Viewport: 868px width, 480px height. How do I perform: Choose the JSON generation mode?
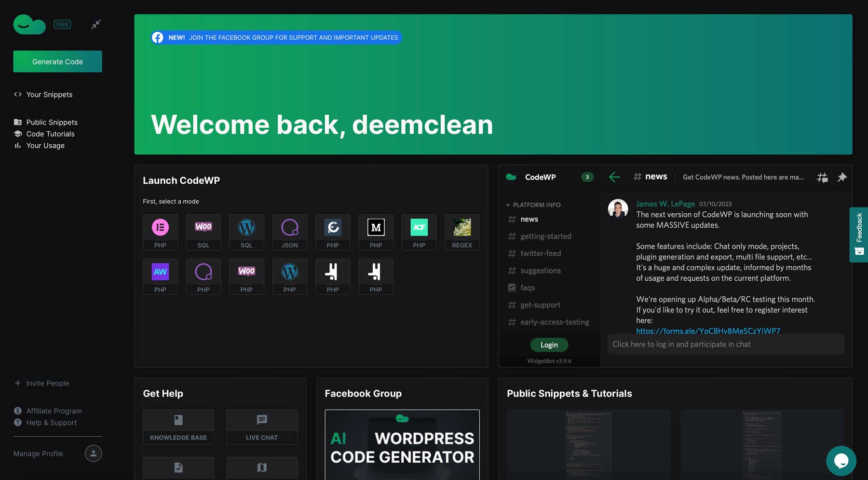pyautogui.click(x=289, y=232)
